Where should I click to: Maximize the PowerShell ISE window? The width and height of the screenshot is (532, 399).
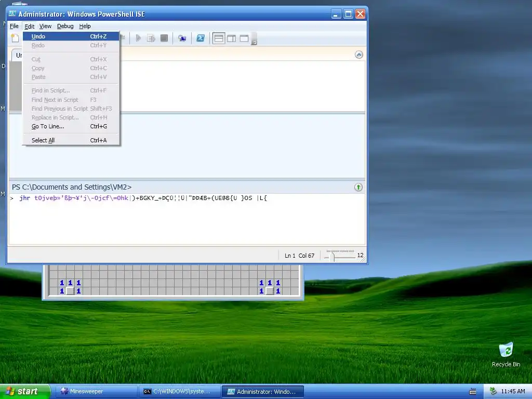point(348,14)
